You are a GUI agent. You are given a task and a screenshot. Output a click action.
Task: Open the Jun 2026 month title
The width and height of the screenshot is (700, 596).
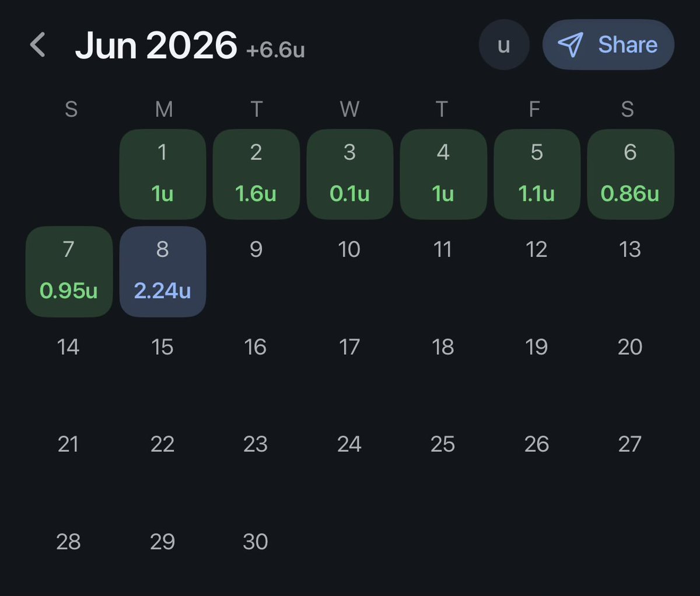156,45
